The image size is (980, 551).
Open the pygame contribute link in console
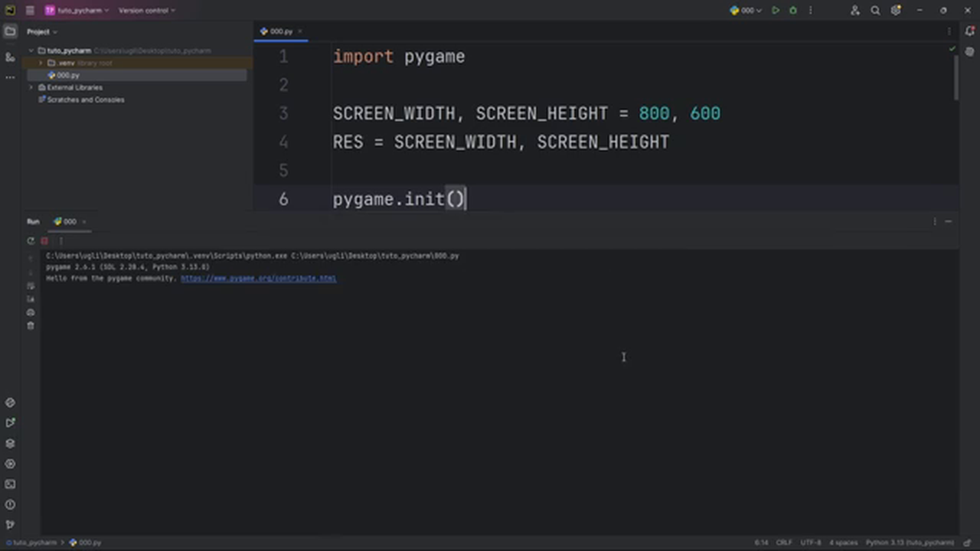point(258,278)
